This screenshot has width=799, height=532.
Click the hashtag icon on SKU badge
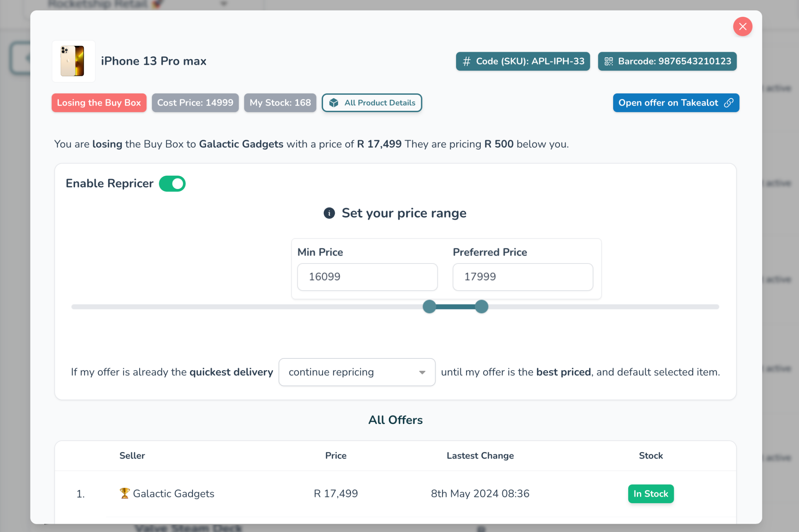[x=466, y=61]
